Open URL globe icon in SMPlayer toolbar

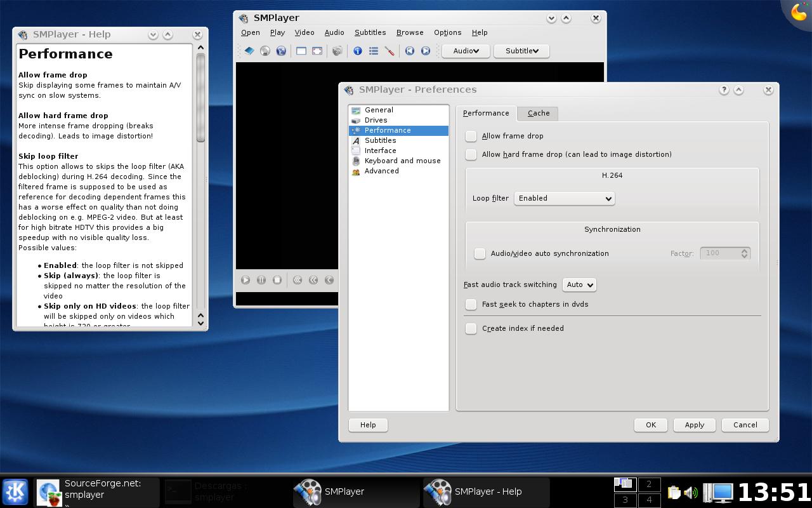281,51
